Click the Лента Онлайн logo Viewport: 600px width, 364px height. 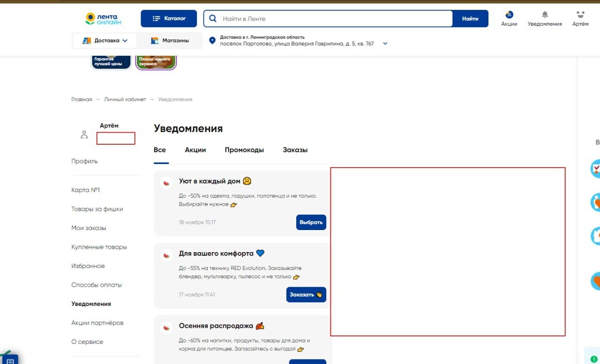point(104,18)
